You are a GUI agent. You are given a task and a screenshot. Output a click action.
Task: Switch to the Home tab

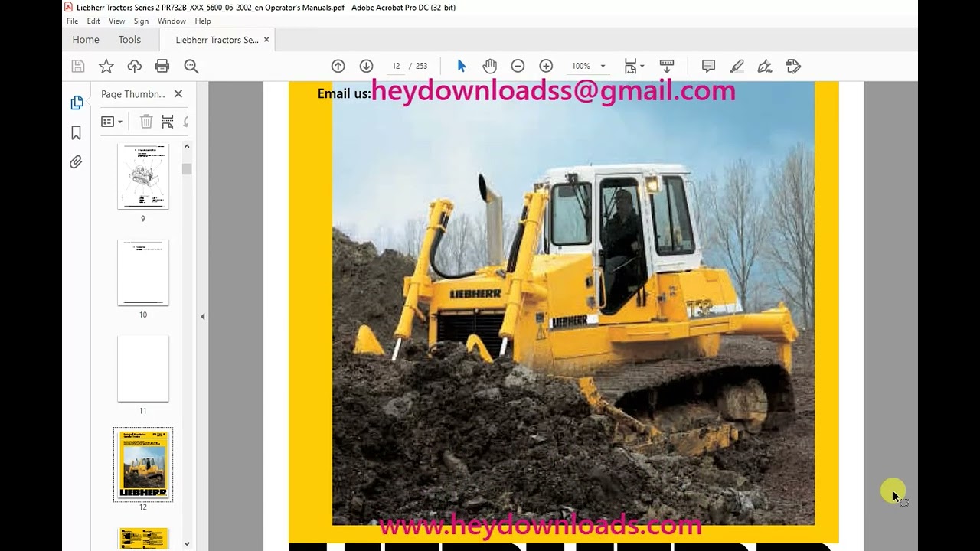click(x=86, y=40)
